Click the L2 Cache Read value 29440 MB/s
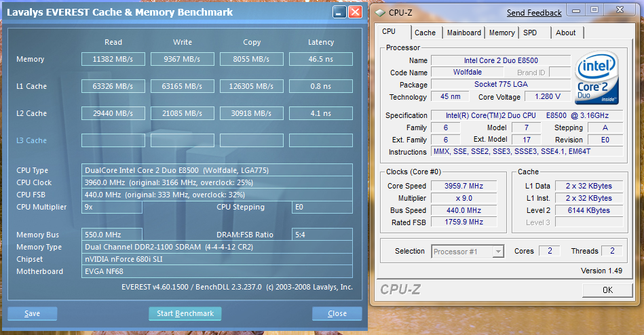 coord(113,113)
